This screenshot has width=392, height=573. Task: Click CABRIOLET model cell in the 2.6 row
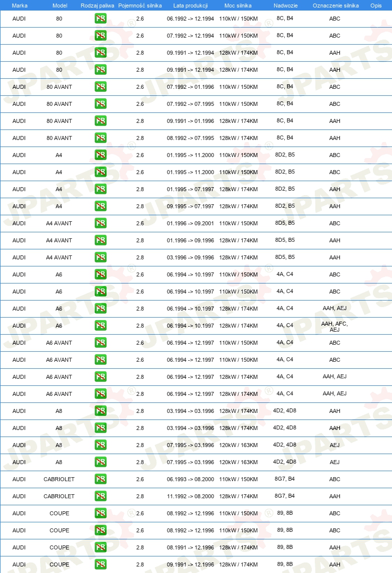59,479
